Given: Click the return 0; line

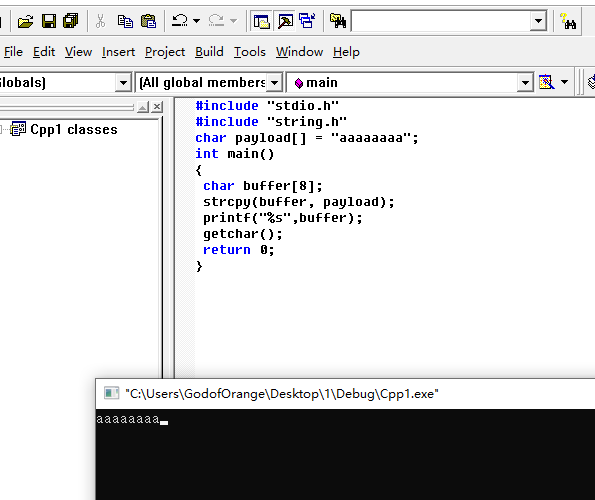Looking at the screenshot, I should pos(238,250).
